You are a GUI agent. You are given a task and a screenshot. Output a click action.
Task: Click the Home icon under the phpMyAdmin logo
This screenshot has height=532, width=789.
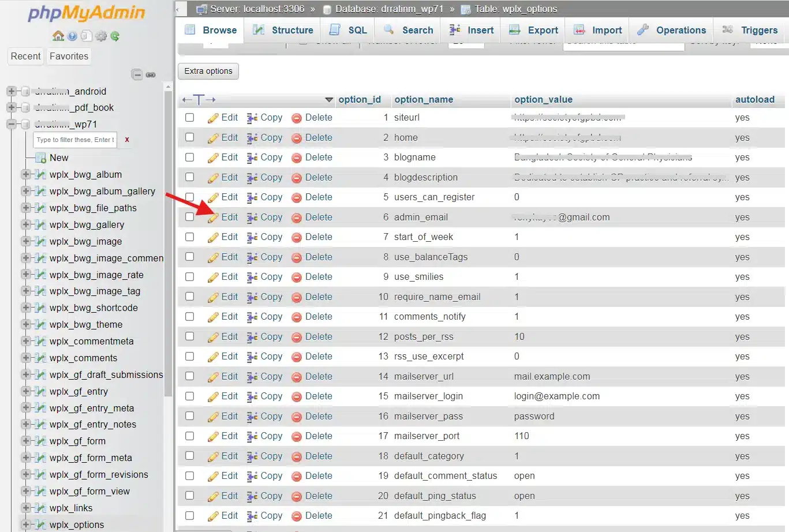tap(58, 36)
